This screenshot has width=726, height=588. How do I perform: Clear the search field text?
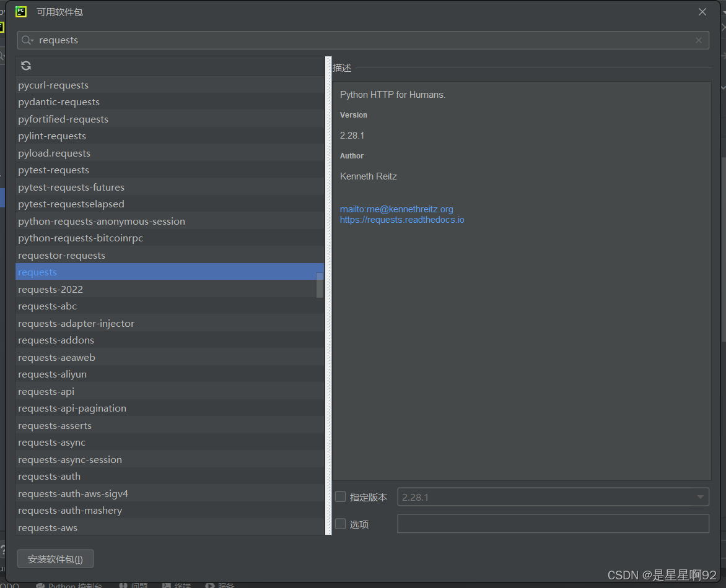[x=698, y=40]
